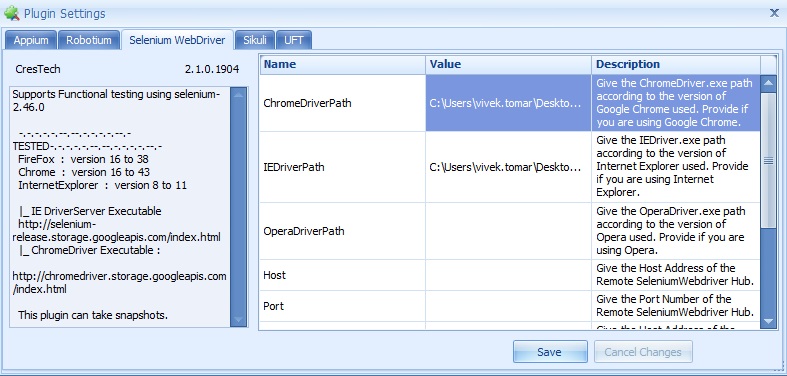Sort table by Name column header
The width and height of the screenshot is (787, 376).
(343, 65)
